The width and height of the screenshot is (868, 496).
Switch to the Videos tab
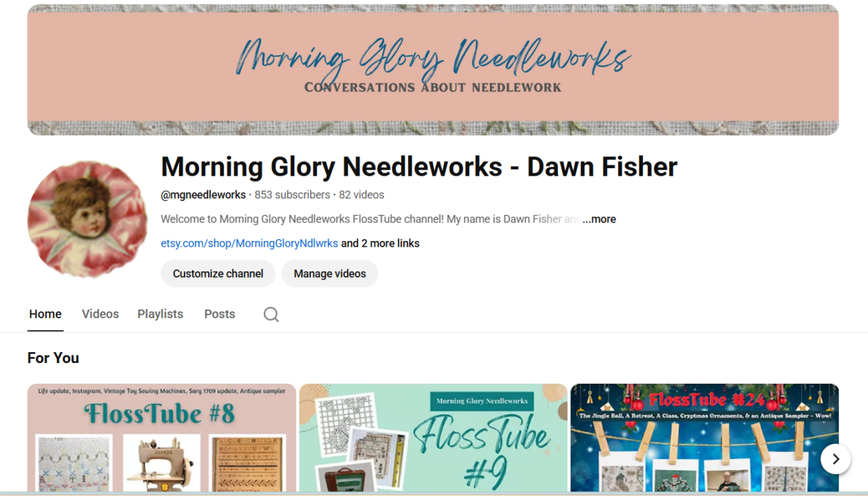click(x=101, y=314)
